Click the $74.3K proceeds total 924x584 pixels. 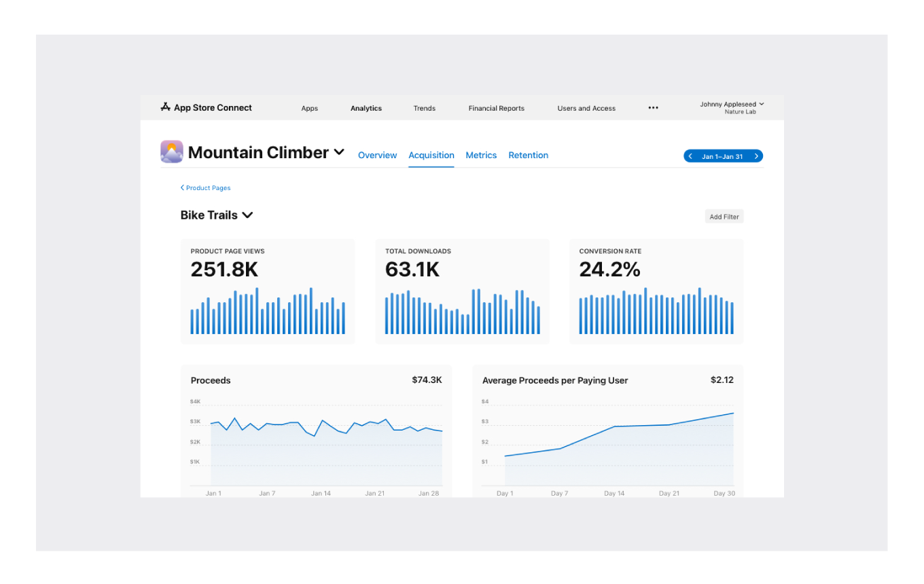tap(427, 380)
